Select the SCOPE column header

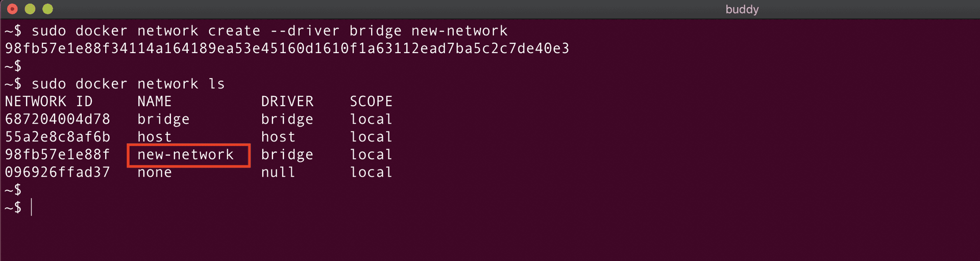(x=371, y=102)
